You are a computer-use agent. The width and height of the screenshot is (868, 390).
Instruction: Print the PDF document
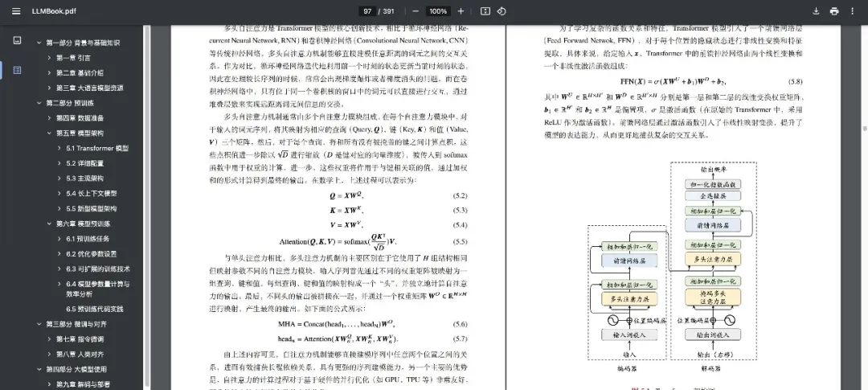point(834,11)
